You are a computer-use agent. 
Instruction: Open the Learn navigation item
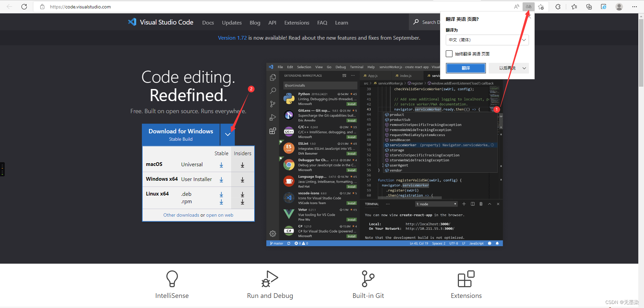coord(341,23)
